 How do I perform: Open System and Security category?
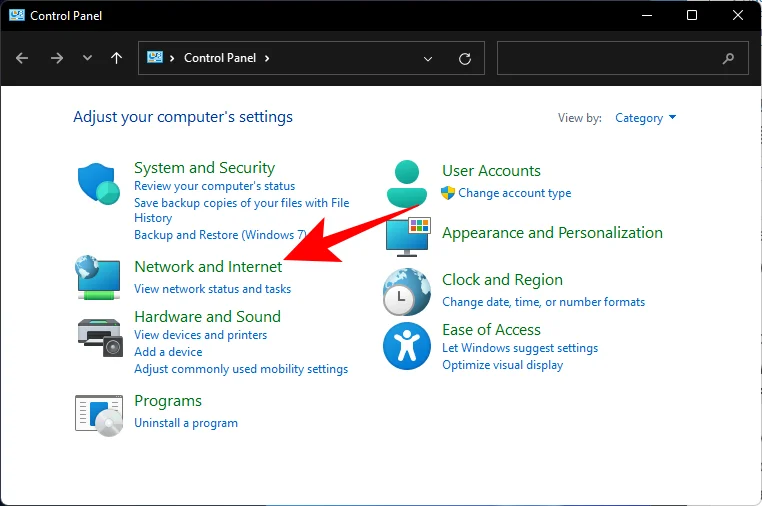pyautogui.click(x=204, y=168)
